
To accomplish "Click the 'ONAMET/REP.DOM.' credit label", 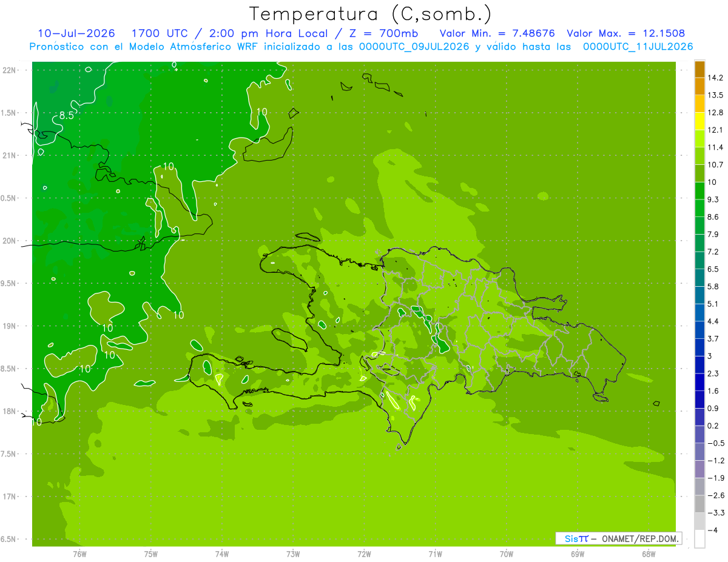I will point(639,538).
